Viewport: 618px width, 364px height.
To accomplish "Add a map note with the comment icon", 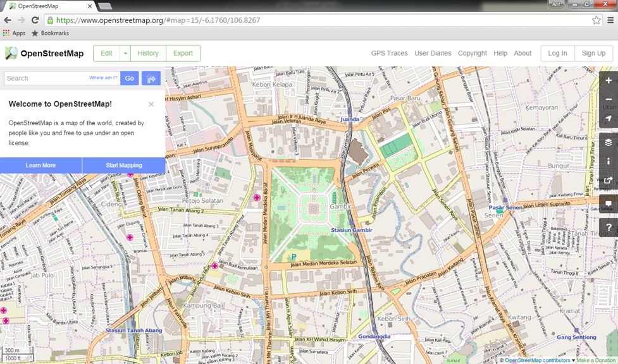I will pyautogui.click(x=609, y=204).
